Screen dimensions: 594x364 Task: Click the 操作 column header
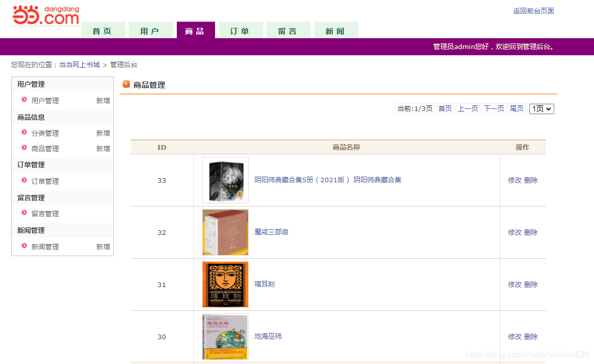[523, 147]
